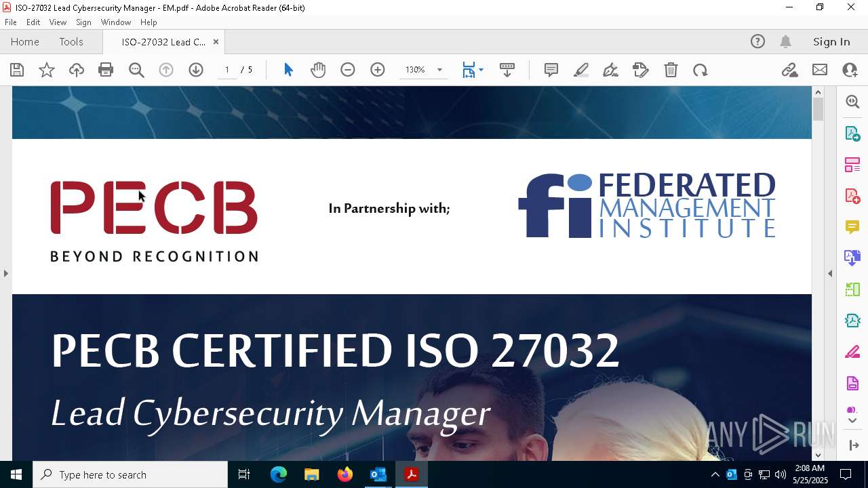The height and width of the screenshot is (488, 868).
Task: Open the edit PDF toolbar icon
Action: click(641, 70)
